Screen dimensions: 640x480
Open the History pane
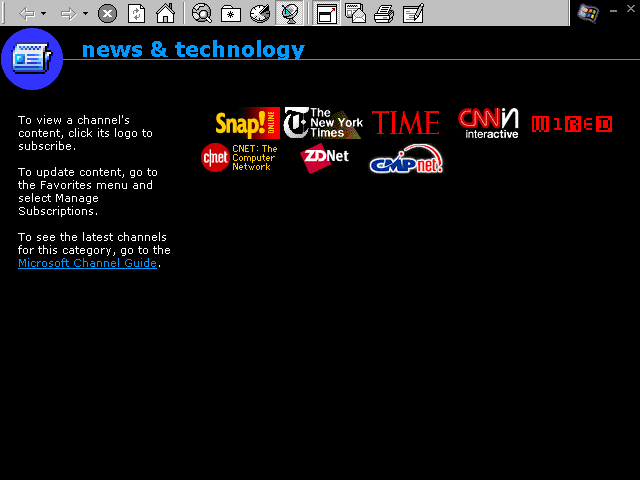click(x=260, y=13)
